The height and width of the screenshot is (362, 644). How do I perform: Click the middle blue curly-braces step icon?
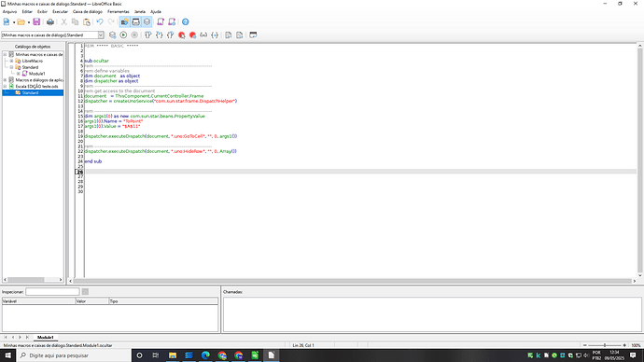coord(159,35)
